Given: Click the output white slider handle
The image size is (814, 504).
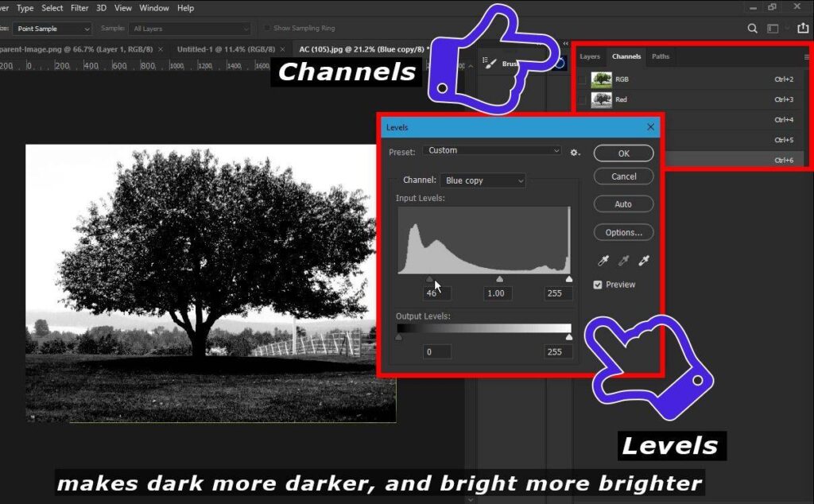Looking at the screenshot, I should point(569,337).
